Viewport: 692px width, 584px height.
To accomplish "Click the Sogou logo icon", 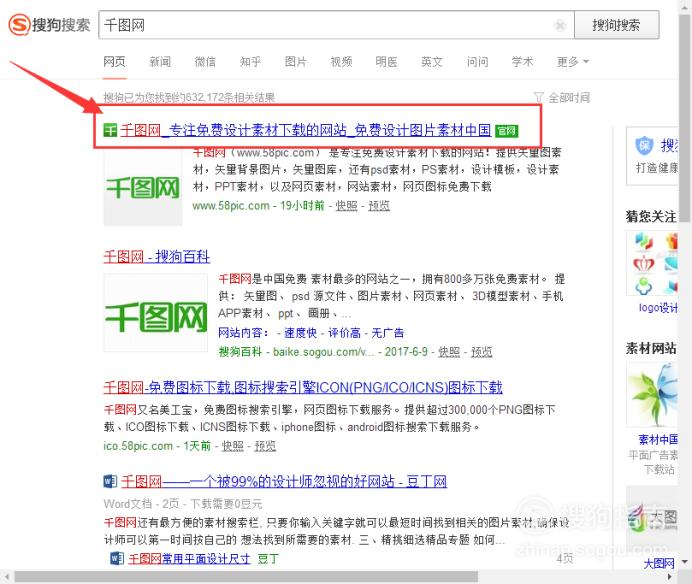I will (20, 24).
